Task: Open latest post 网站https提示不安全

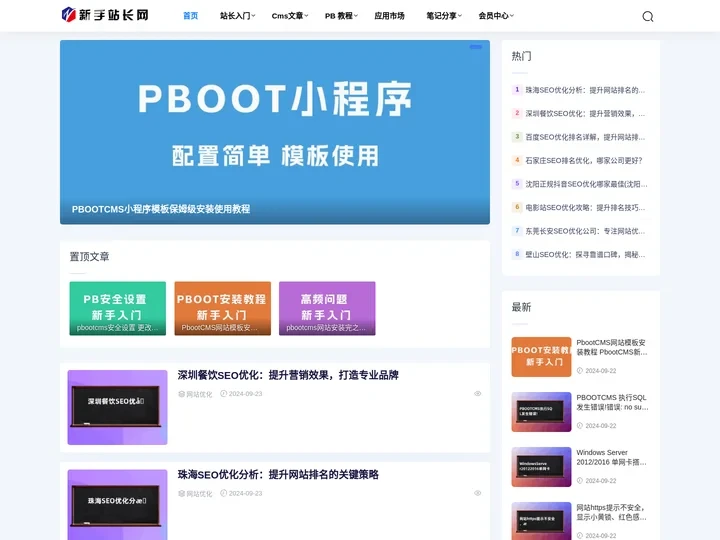Action: tap(611, 512)
